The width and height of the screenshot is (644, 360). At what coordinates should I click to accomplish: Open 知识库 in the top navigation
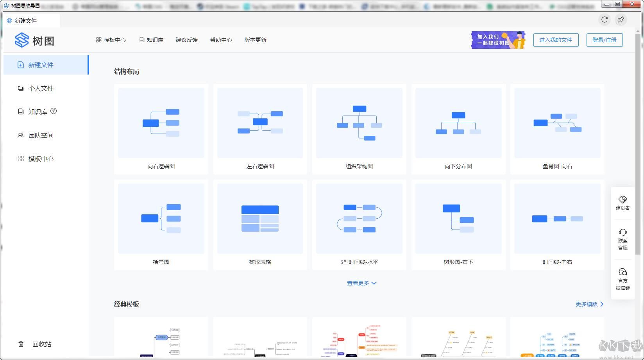151,40
